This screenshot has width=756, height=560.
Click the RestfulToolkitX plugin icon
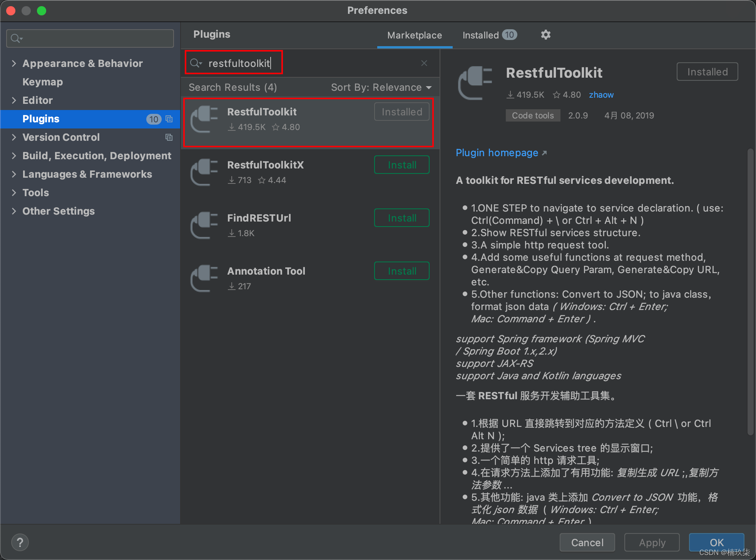click(x=204, y=172)
